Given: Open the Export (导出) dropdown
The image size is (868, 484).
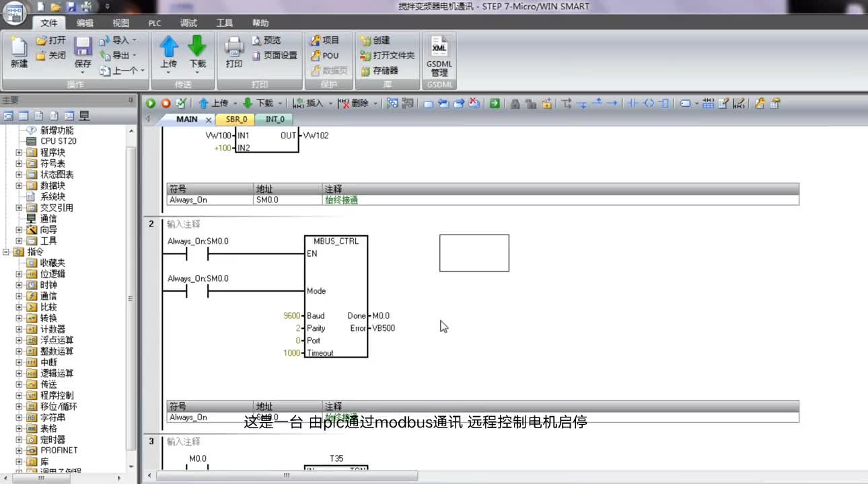Looking at the screenshot, I should [x=118, y=56].
